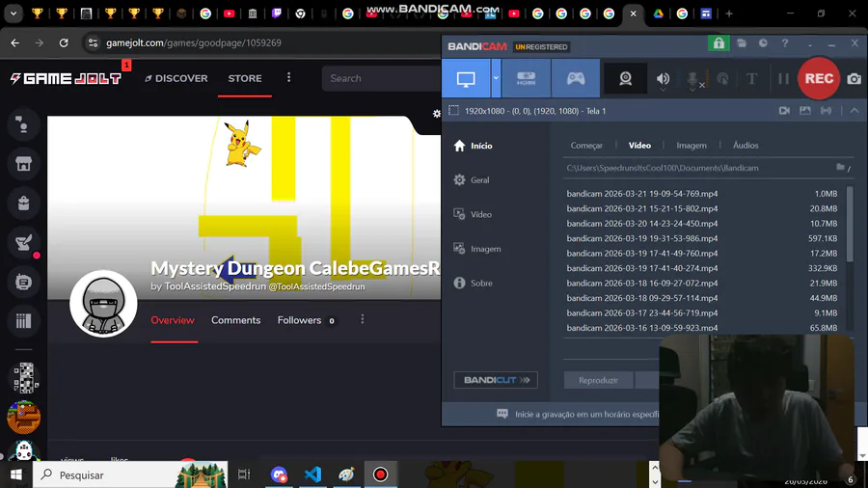Open the Imagem settings section in sidebar

(x=477, y=249)
